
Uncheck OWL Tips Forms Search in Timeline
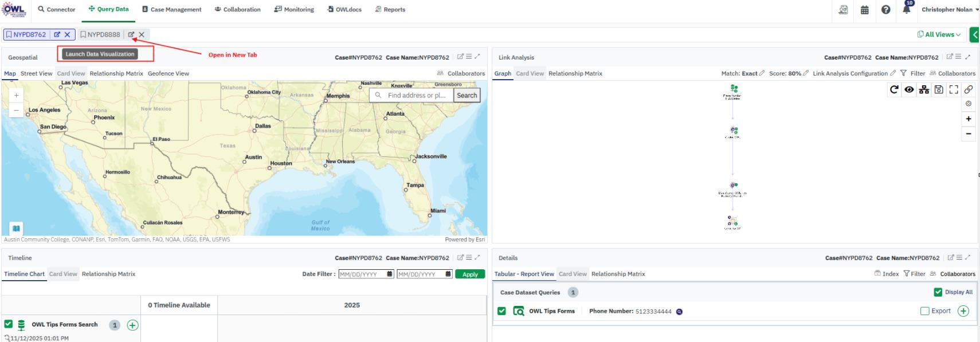tap(9, 324)
